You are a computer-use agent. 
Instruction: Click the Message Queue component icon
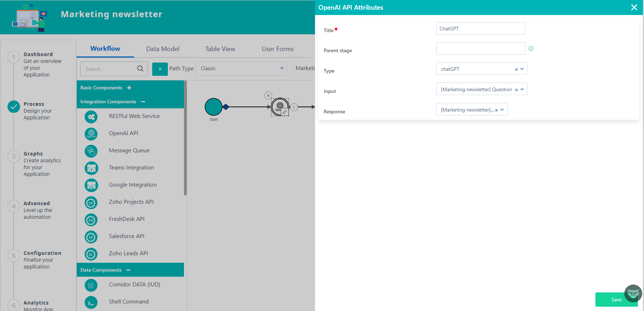tap(91, 151)
